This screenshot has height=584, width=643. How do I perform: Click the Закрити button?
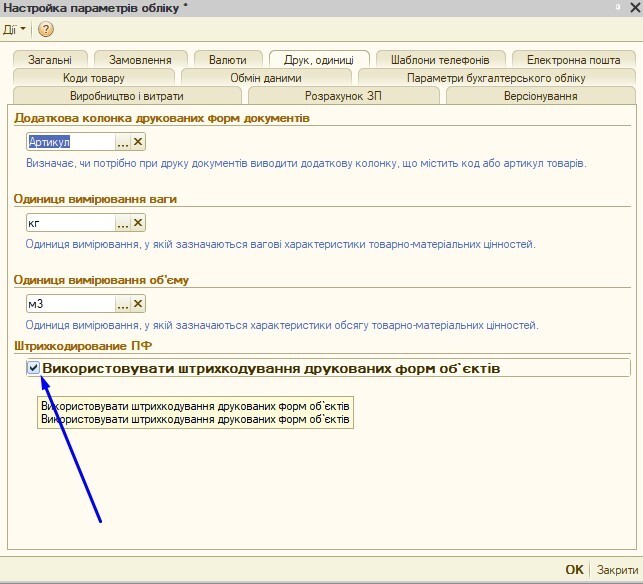[617, 569]
